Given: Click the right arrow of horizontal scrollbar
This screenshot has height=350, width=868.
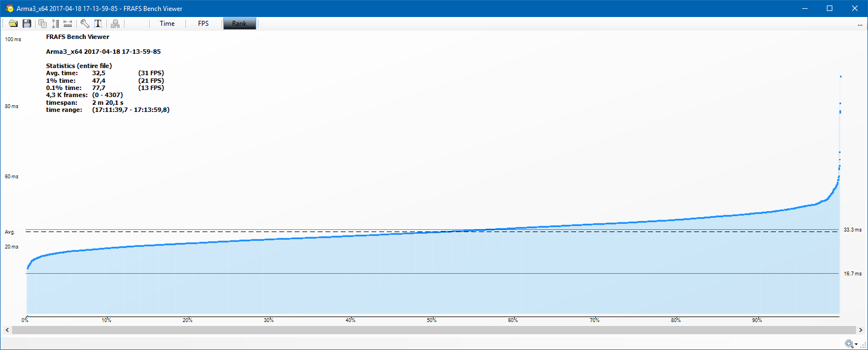Looking at the screenshot, I should [x=860, y=330].
